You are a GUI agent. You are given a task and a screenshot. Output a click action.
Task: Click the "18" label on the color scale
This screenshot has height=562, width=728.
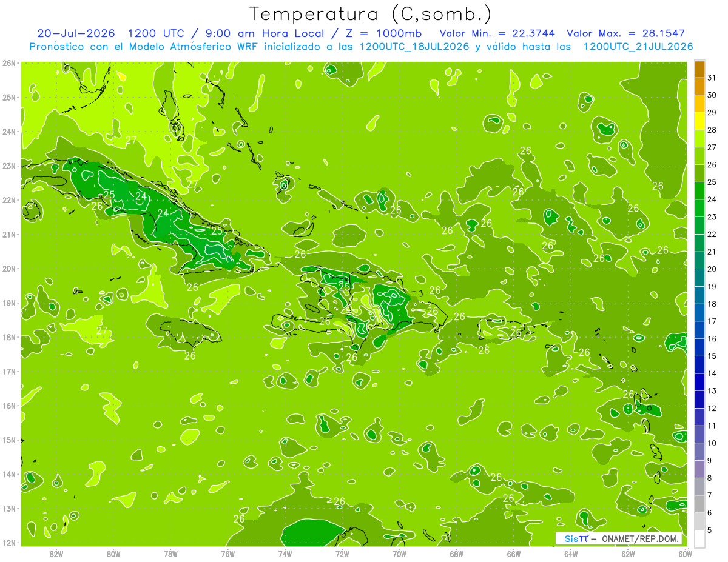click(x=712, y=304)
